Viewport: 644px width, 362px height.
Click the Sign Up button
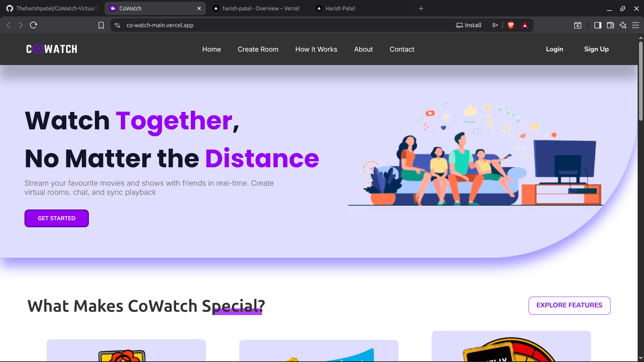(596, 49)
